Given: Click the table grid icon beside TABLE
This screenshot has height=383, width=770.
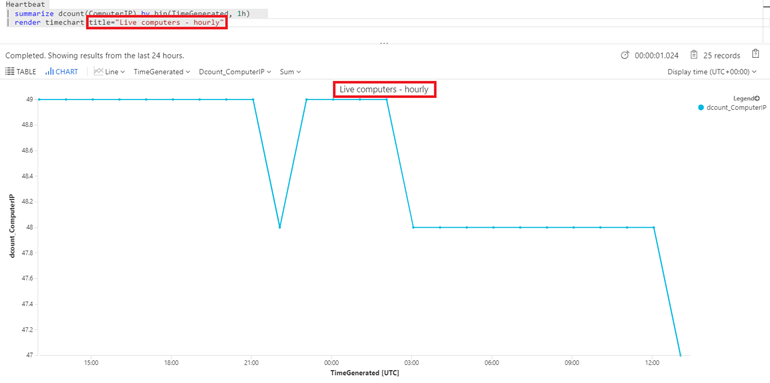Looking at the screenshot, I should tap(9, 72).
